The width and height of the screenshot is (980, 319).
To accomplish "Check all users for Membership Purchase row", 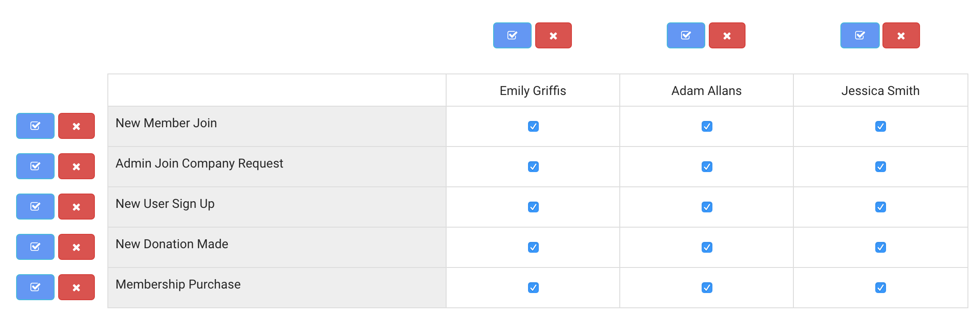I will 35,287.
